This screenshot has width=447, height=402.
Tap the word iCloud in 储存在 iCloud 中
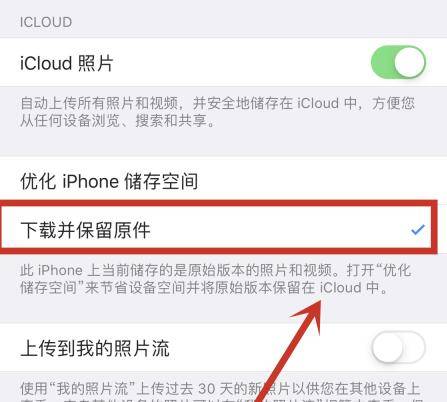318,103
